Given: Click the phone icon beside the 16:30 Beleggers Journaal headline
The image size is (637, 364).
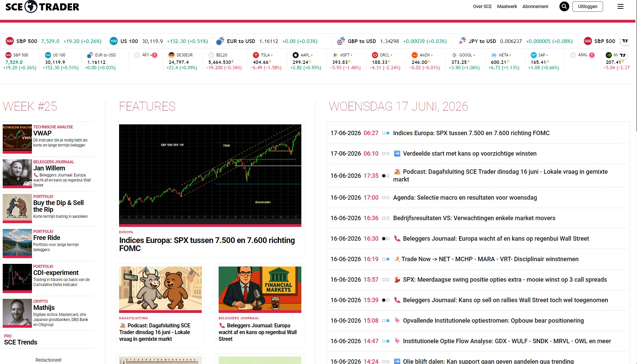Looking at the screenshot, I should pos(397,239).
